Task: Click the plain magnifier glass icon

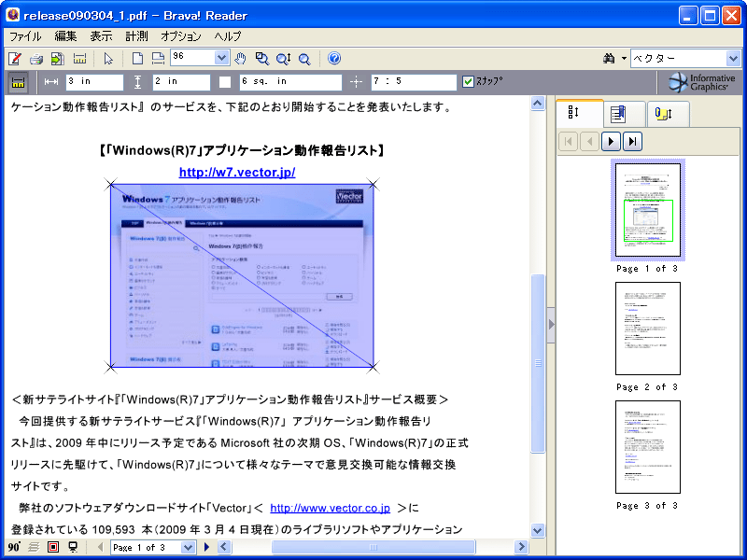Action: (x=304, y=59)
